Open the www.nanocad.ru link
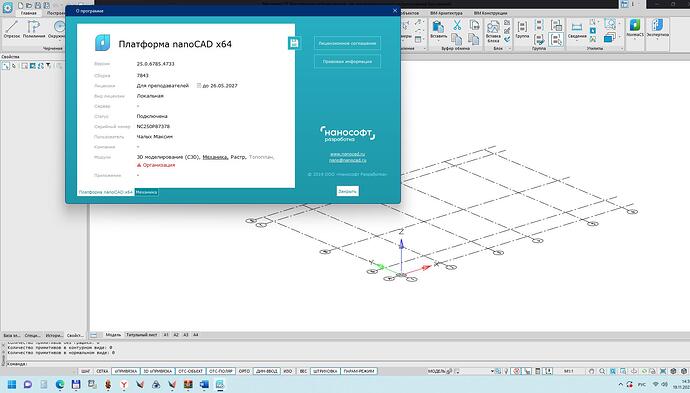 (x=348, y=154)
